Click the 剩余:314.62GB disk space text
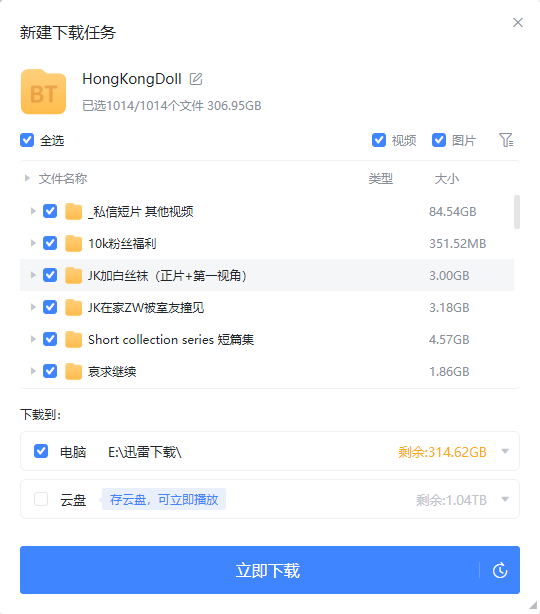The height and width of the screenshot is (614, 540). (442, 452)
